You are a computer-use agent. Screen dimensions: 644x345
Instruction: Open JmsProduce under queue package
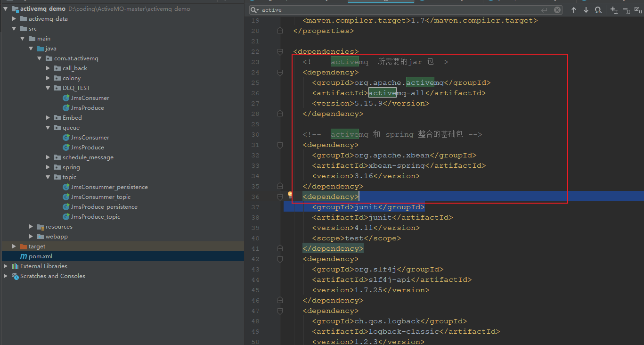point(88,148)
